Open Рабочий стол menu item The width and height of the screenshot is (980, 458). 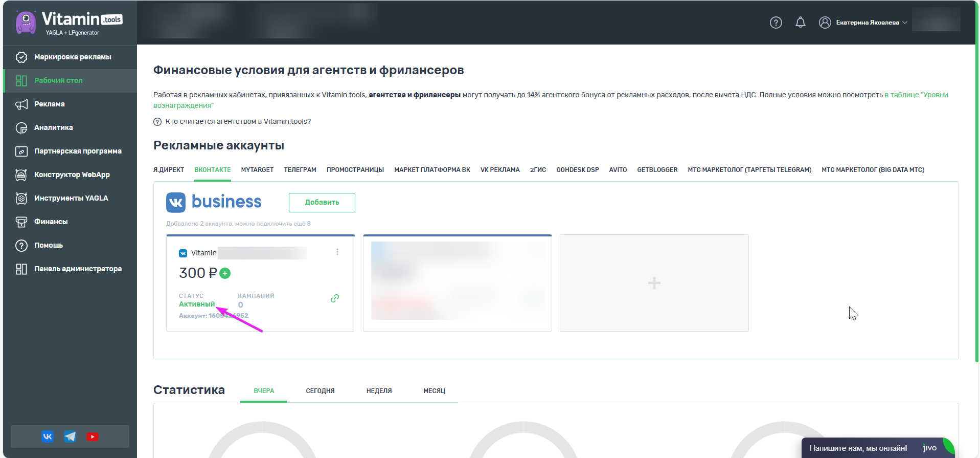[70, 80]
